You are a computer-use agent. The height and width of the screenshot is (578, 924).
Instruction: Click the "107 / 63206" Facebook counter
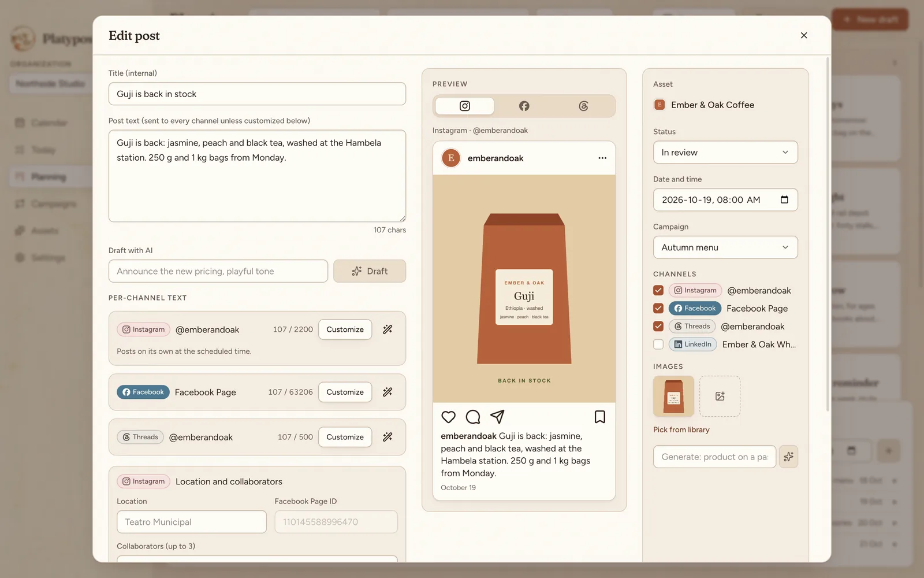tap(290, 392)
